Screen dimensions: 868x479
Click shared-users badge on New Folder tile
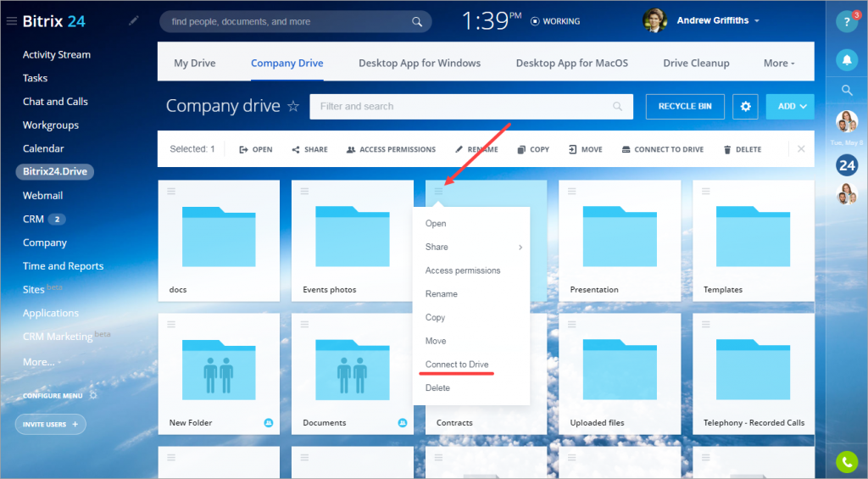(269, 422)
